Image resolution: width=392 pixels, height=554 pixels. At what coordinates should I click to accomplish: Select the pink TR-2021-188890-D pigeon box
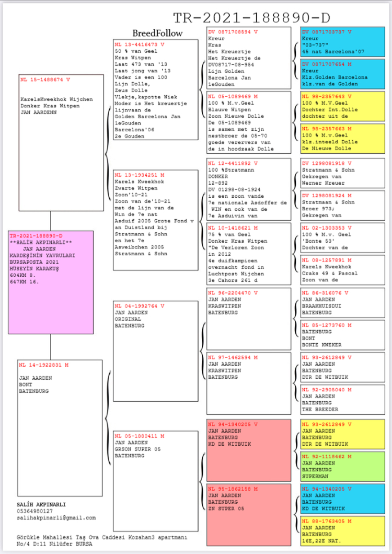tap(51, 282)
